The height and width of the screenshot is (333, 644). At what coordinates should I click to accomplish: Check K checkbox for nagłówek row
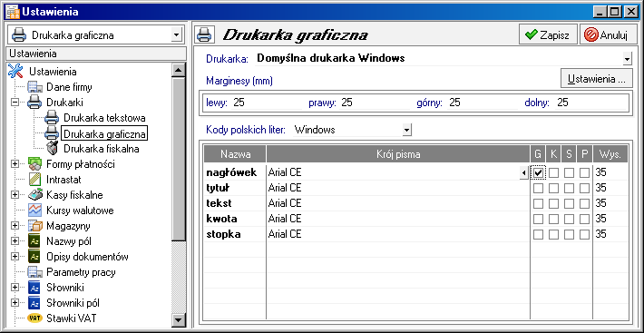[553, 172]
